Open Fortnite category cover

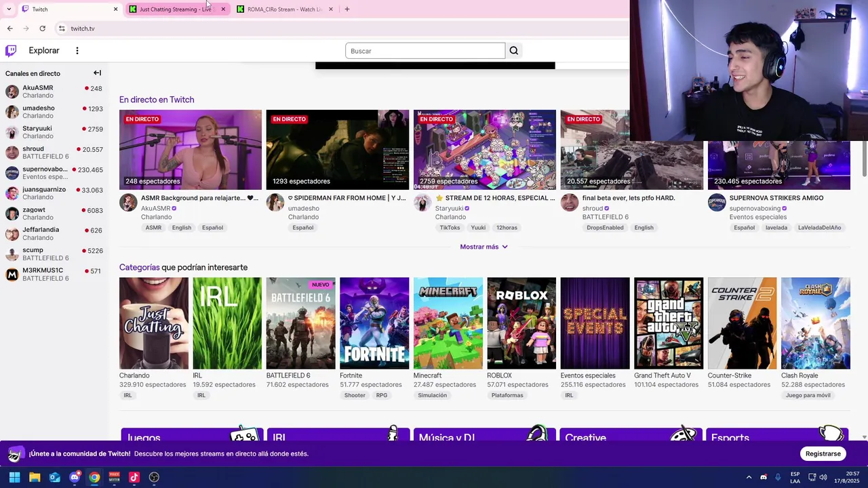pos(374,323)
